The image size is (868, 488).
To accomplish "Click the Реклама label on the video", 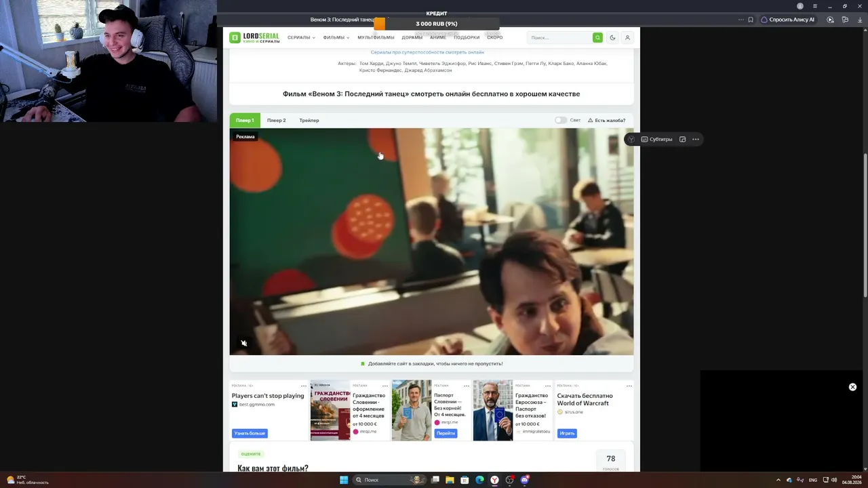I will (245, 137).
